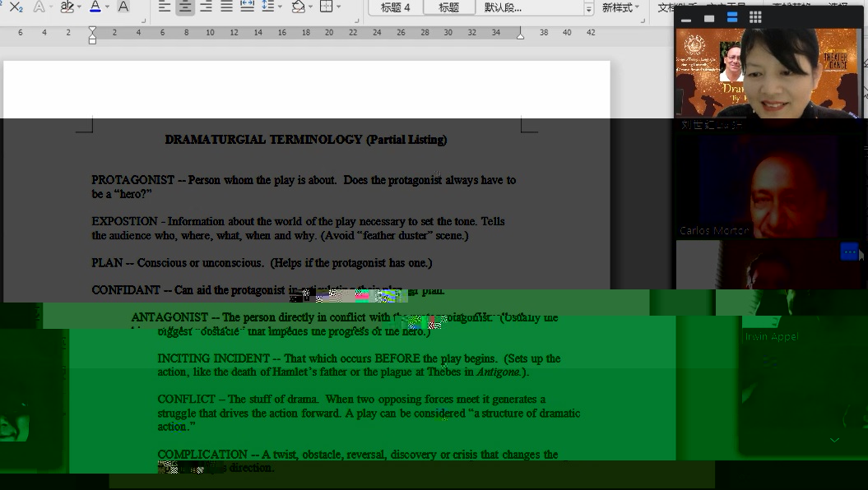This screenshot has height=490, width=868.
Task: Click the left indent ruler marker
Action: point(92,40)
